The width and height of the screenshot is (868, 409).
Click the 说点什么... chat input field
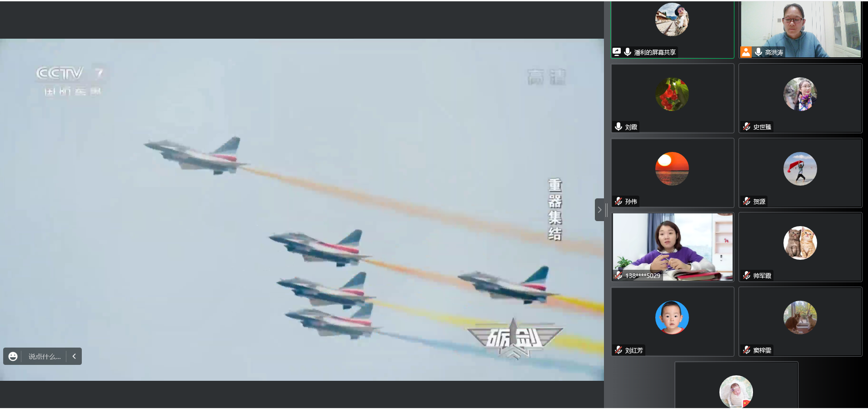click(x=45, y=357)
